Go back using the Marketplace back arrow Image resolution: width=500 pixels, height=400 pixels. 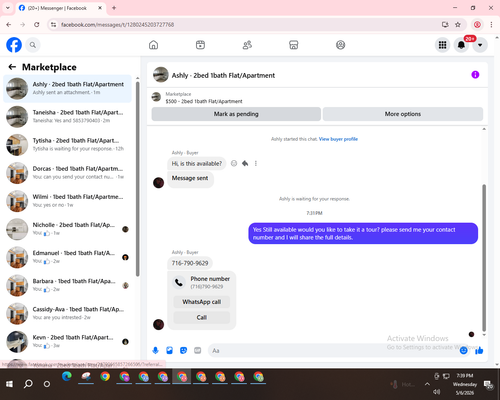(x=12, y=67)
